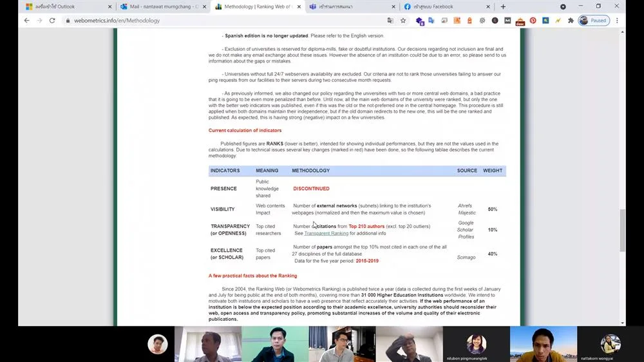The image size is (644, 362).
Task: Click the 2015-2019 period text
Action: click(x=367, y=261)
